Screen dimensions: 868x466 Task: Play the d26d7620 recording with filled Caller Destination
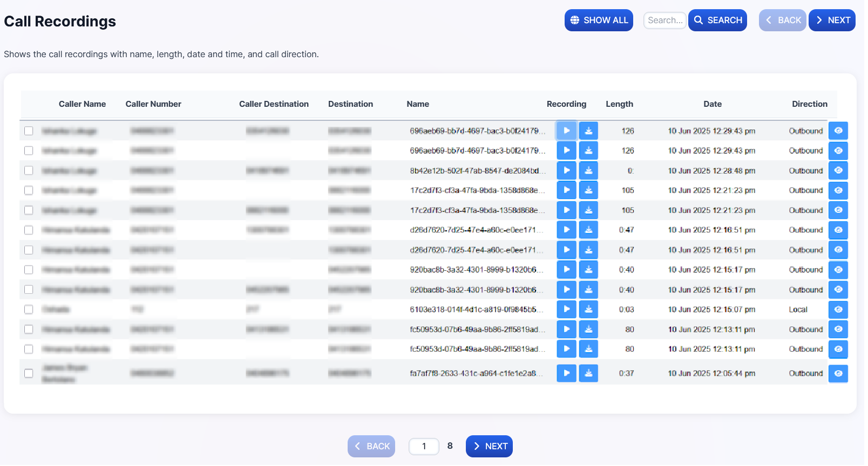[566, 230]
